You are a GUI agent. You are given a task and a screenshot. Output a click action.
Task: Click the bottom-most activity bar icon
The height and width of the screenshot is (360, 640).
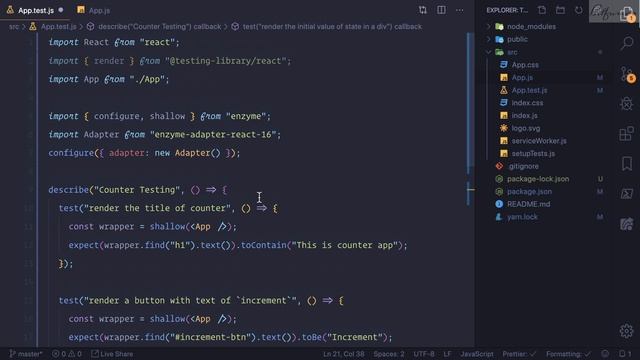[627, 331]
